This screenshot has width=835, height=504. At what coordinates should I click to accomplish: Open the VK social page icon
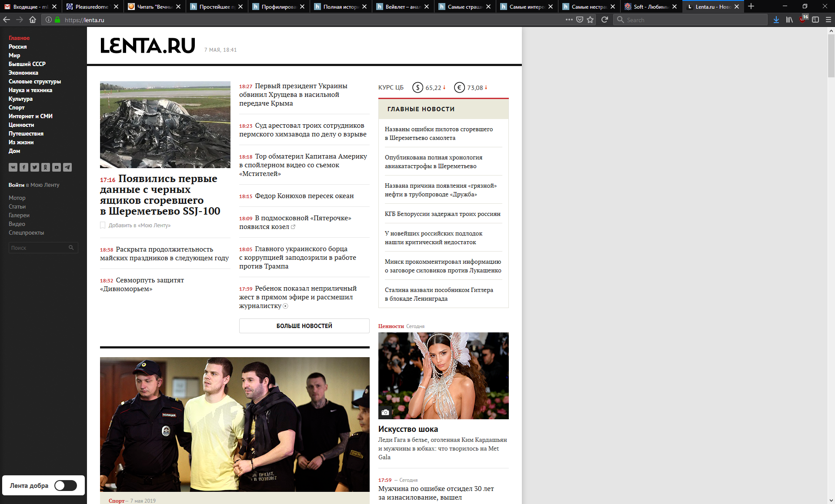coord(13,167)
